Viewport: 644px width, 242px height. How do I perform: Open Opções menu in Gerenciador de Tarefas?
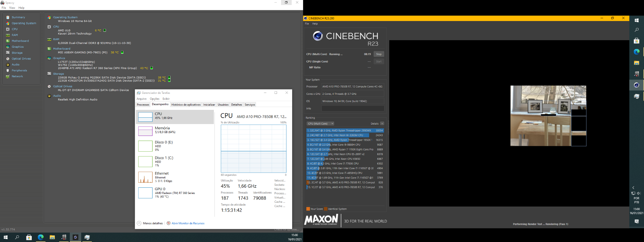pos(154,99)
